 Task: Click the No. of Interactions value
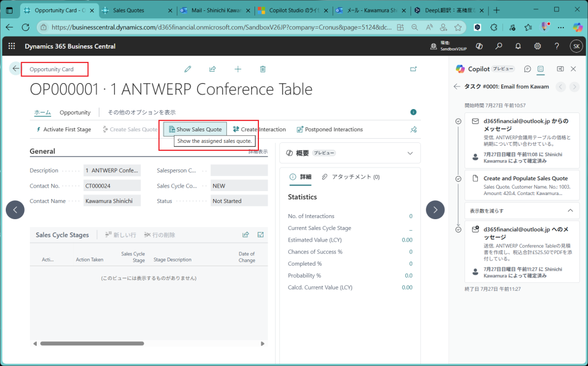[x=411, y=216]
